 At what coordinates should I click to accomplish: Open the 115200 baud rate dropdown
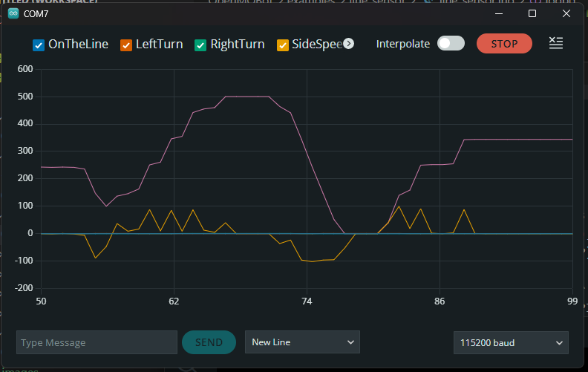tap(511, 343)
